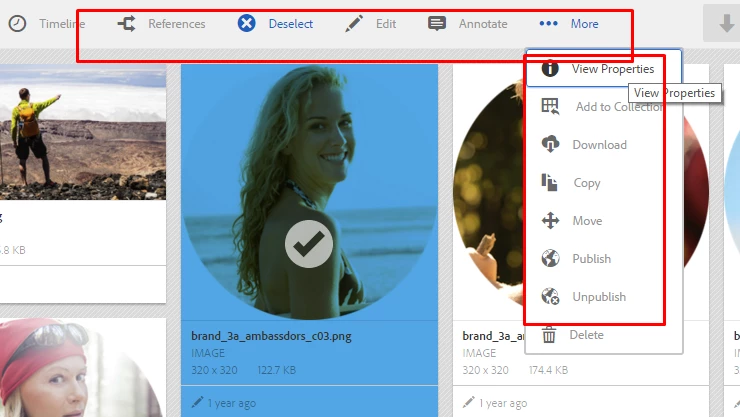Open the Timeline rail label
The width and height of the screenshot is (740, 417).
[62, 24]
